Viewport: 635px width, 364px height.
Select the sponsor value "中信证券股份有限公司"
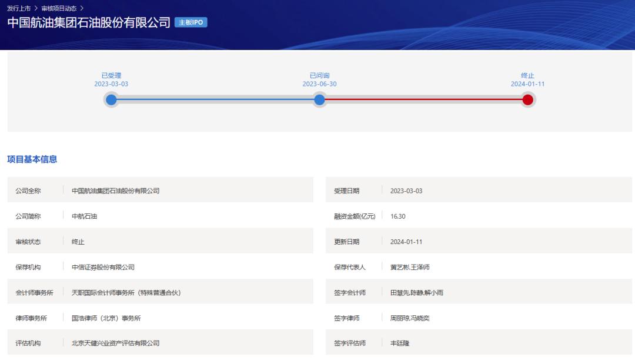pos(103,267)
